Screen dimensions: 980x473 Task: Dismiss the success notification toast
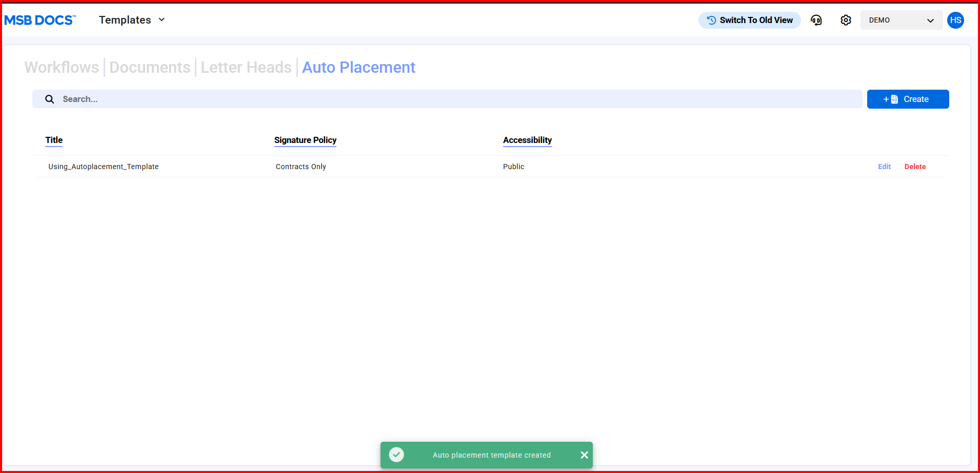[584, 455]
